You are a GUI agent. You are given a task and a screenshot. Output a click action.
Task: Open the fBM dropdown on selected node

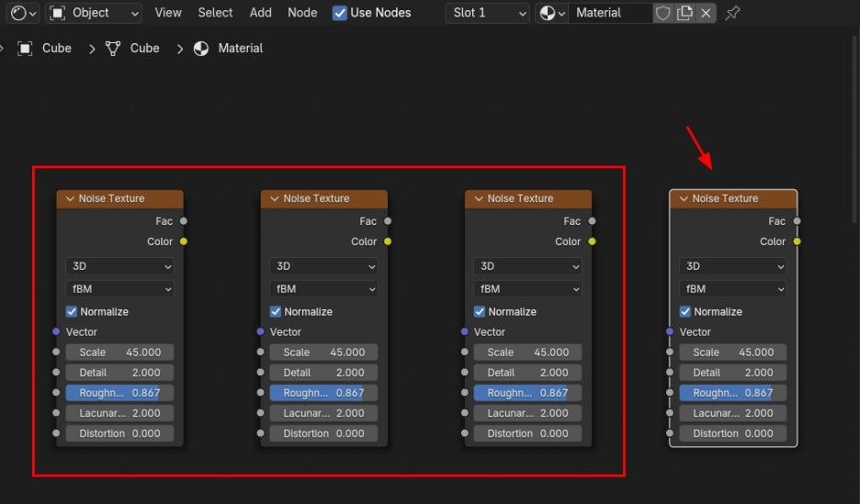click(x=733, y=288)
